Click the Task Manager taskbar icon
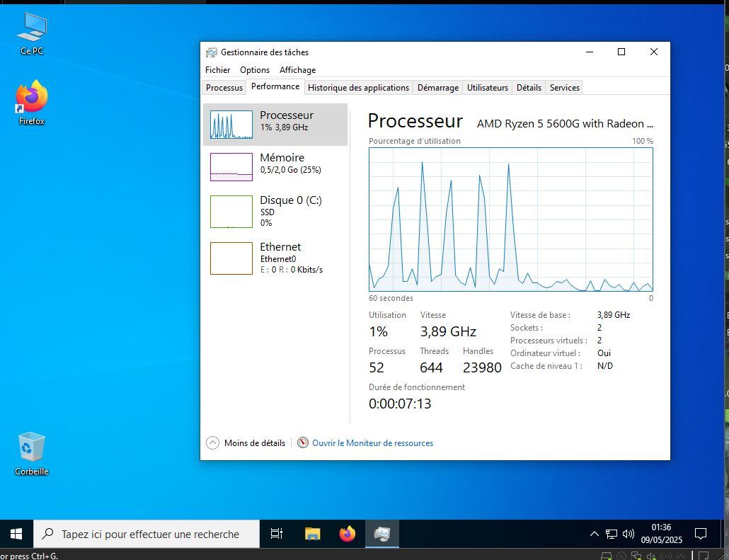729x560 pixels. [x=382, y=534]
